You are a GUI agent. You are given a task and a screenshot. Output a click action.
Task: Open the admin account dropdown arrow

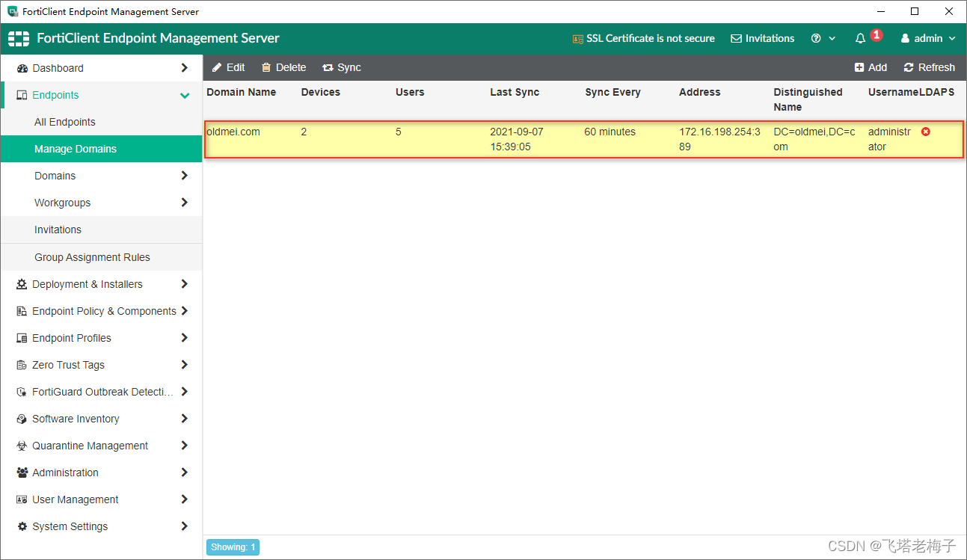point(952,39)
